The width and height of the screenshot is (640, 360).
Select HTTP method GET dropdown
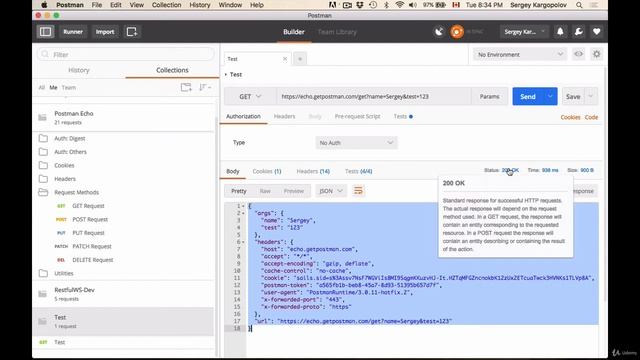(x=250, y=97)
